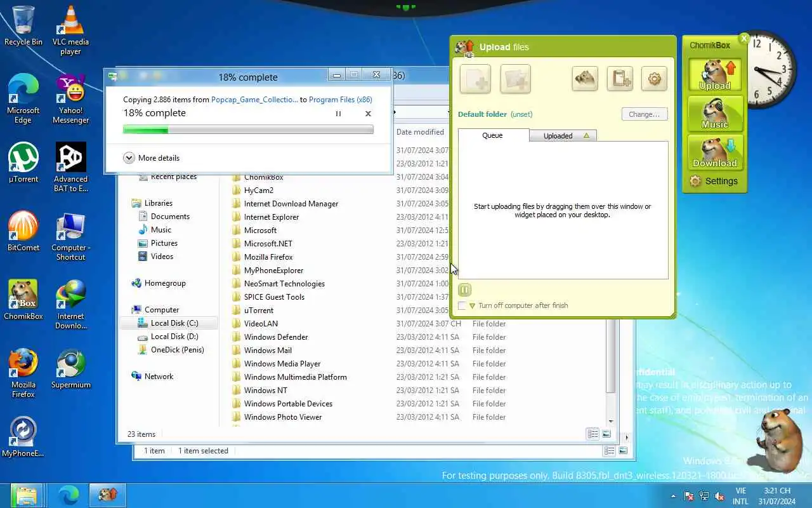Open Settings in the ChomikBox widget

point(714,181)
